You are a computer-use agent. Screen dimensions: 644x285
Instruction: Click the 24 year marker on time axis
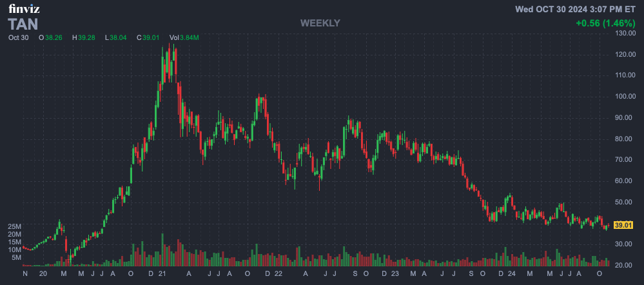click(x=511, y=274)
